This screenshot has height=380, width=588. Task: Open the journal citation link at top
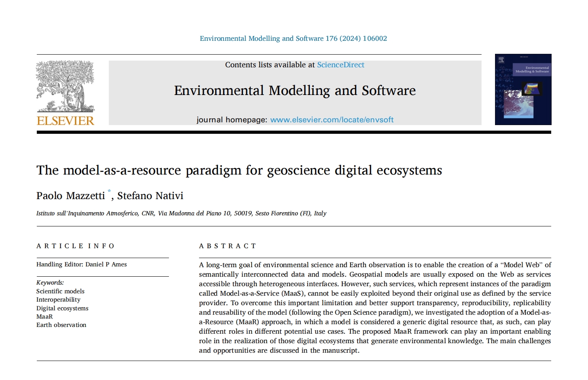click(293, 38)
